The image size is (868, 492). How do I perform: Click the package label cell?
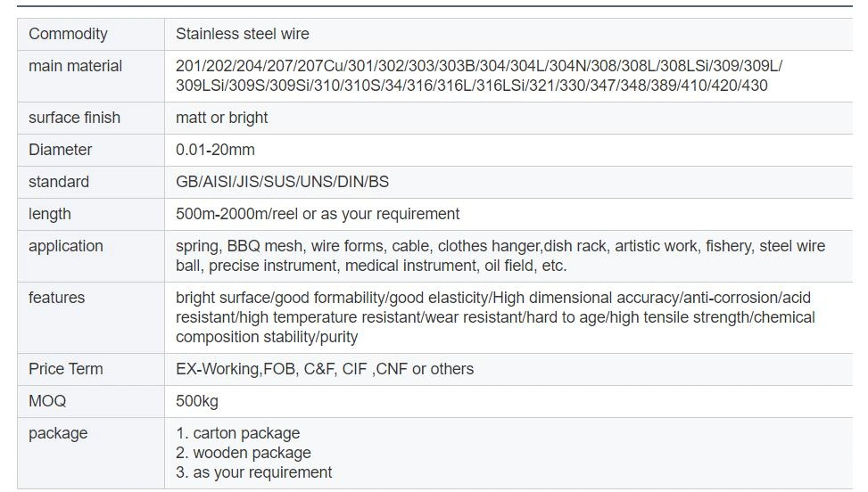tap(91, 453)
